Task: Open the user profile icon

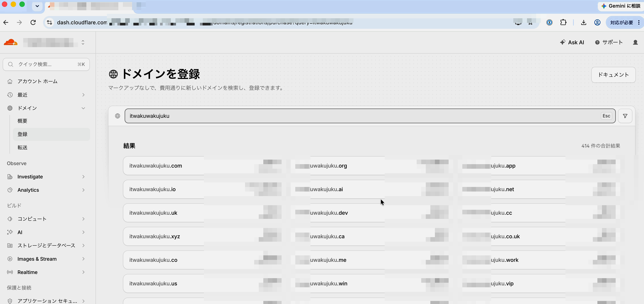Action: [635, 42]
